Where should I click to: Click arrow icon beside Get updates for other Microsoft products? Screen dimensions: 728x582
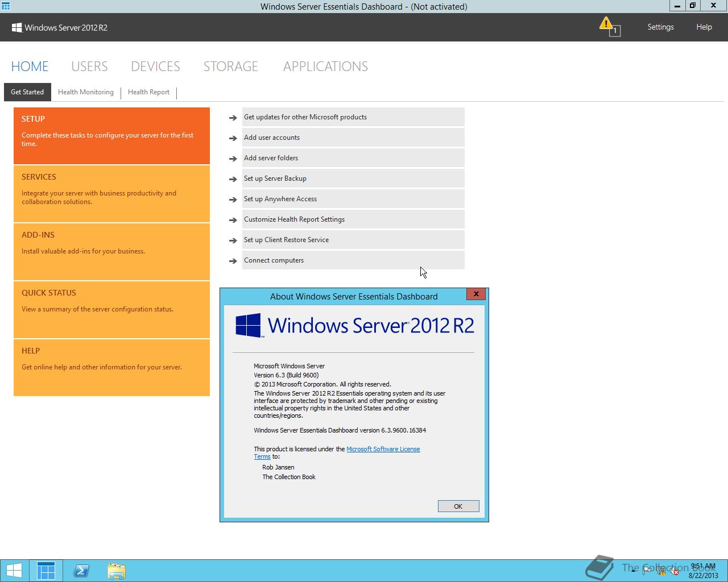[233, 118]
